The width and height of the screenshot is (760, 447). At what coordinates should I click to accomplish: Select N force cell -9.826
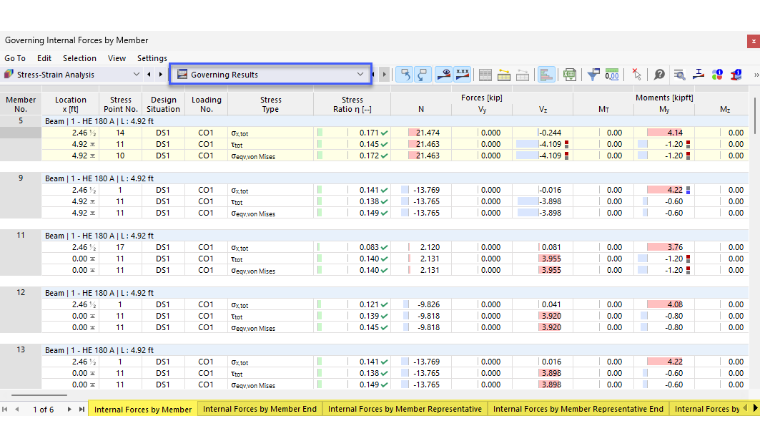(421, 304)
